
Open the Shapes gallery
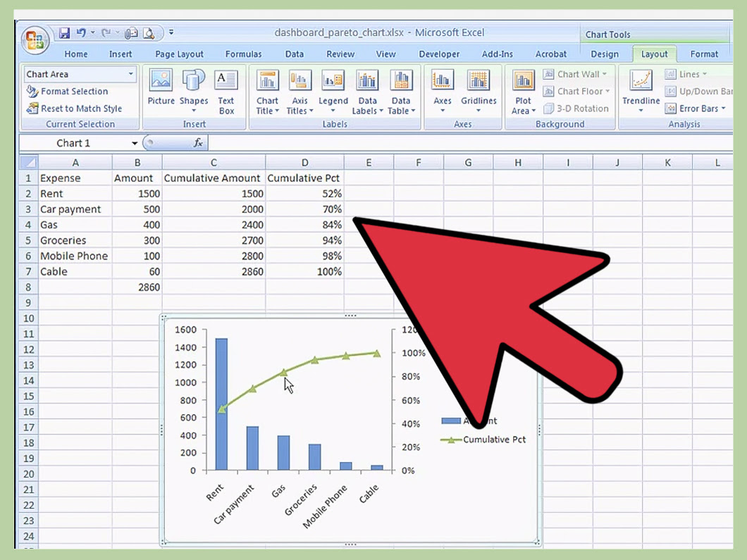pos(193,92)
